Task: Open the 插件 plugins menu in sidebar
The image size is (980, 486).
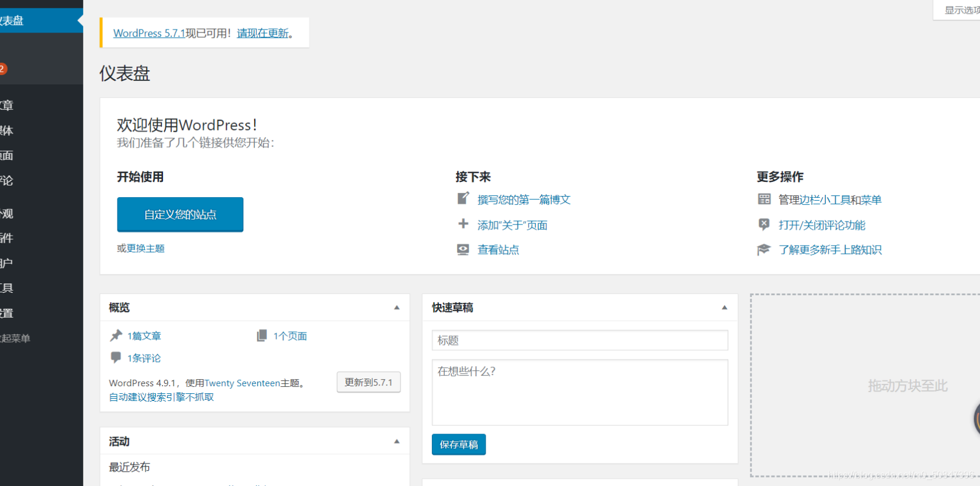Action: click(x=41, y=238)
